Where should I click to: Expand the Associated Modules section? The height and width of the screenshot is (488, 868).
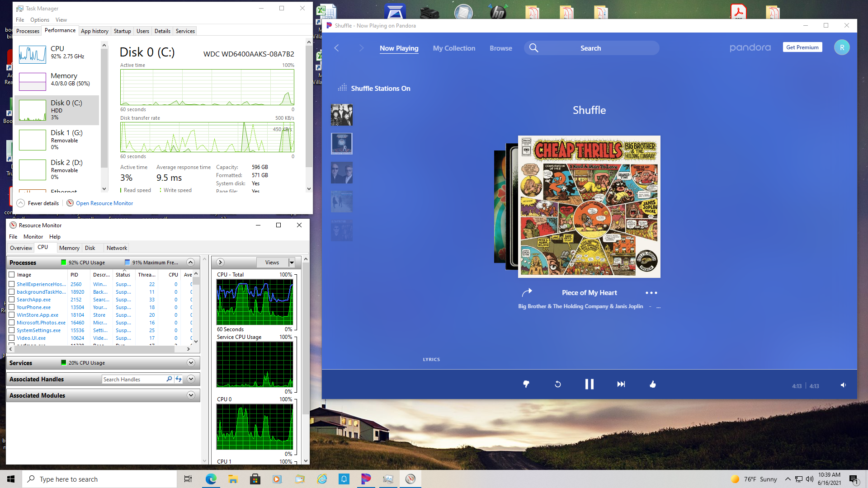tap(191, 395)
